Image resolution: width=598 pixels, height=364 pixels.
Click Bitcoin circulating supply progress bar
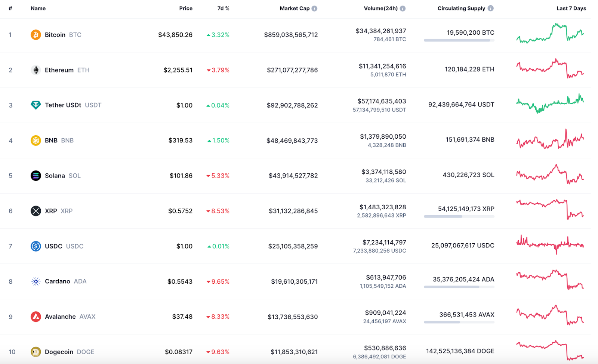coord(459,40)
